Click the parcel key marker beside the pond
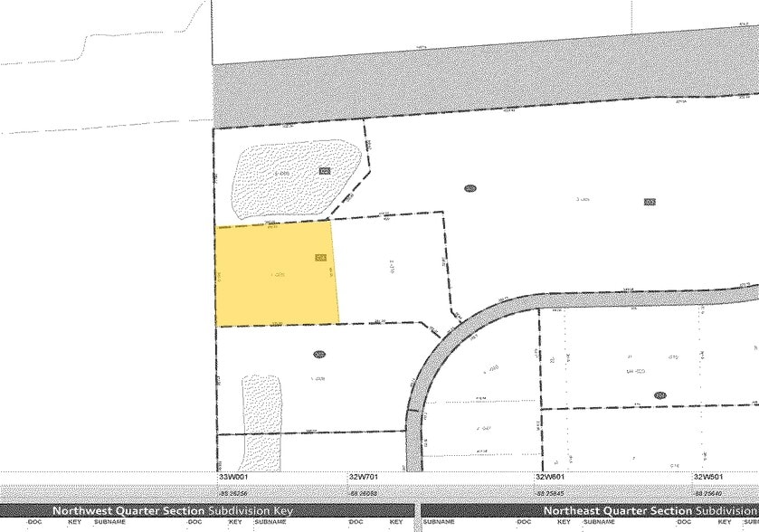The image size is (759, 532). click(326, 170)
